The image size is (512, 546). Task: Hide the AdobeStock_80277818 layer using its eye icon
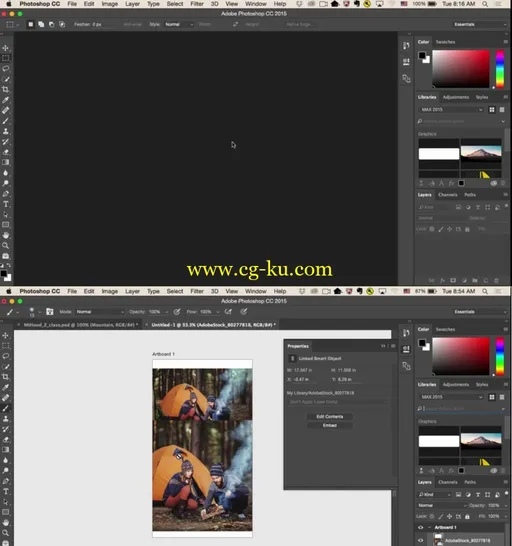coord(420,540)
